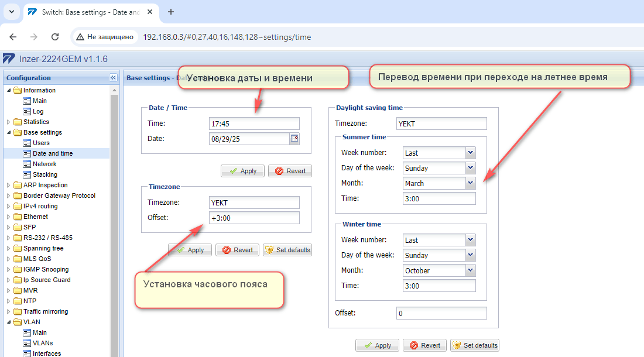Image resolution: width=644 pixels, height=357 pixels.
Task: Select Users under Base settings
Action: [41, 143]
